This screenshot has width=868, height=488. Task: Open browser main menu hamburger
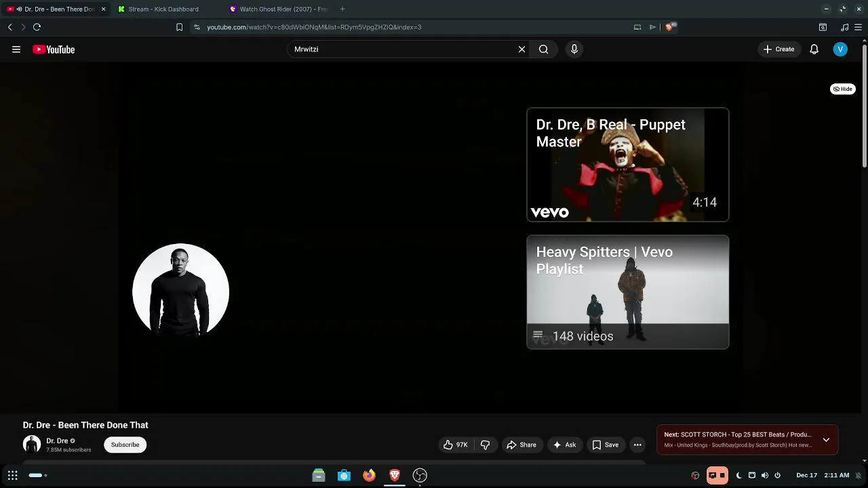tap(859, 27)
